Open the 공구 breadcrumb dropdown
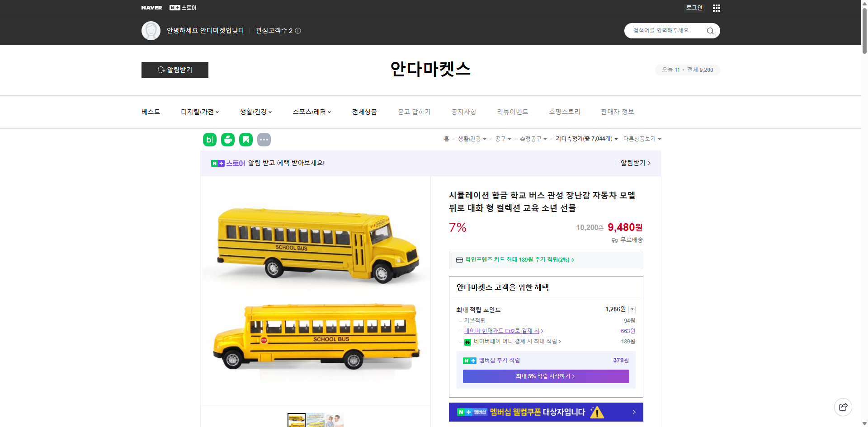The height and width of the screenshot is (427, 868). click(x=503, y=139)
